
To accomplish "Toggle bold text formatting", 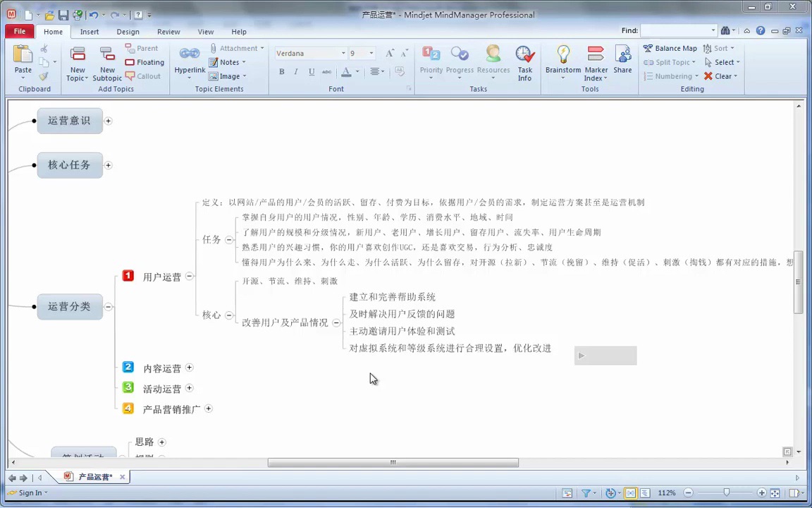I will [281, 71].
